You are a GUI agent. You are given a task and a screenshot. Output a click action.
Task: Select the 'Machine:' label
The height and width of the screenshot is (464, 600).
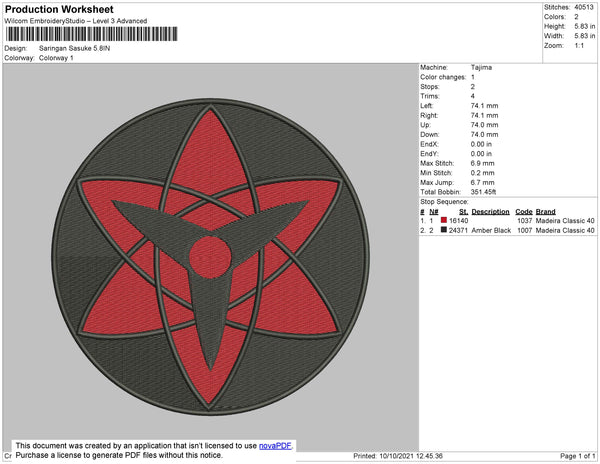[x=434, y=67]
